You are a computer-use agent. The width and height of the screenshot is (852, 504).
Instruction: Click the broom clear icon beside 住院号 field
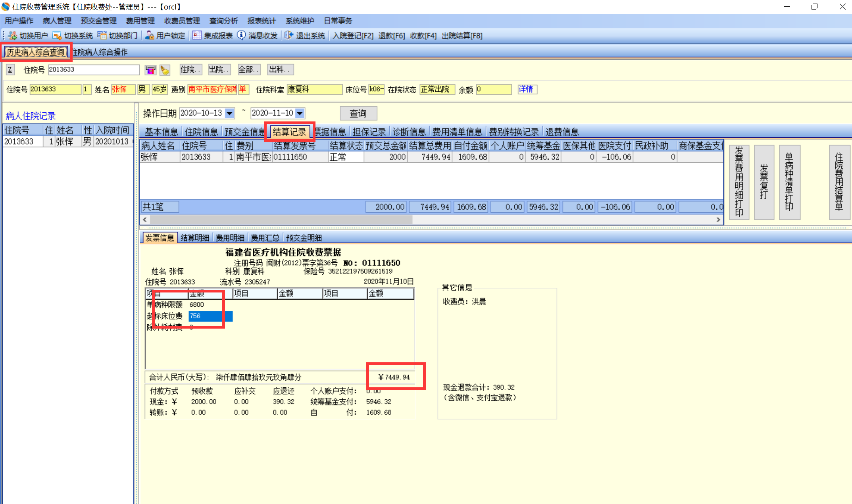(165, 70)
